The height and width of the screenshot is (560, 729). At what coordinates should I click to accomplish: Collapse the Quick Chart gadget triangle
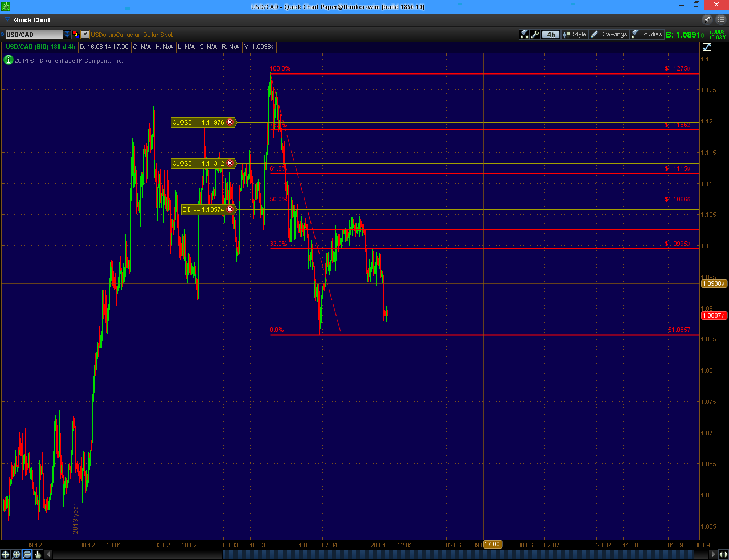[7, 20]
